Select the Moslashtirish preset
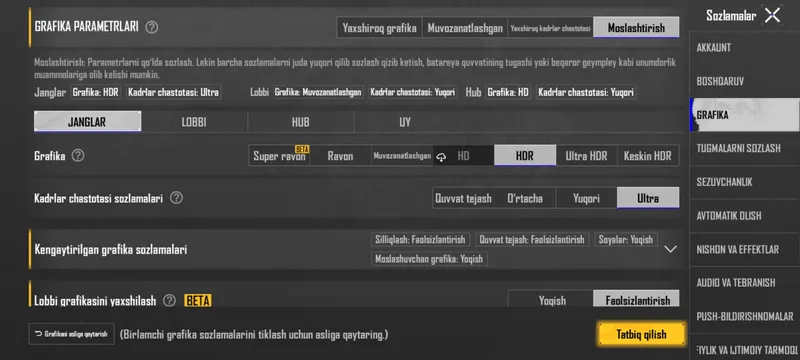800x360 pixels. pyautogui.click(x=636, y=28)
